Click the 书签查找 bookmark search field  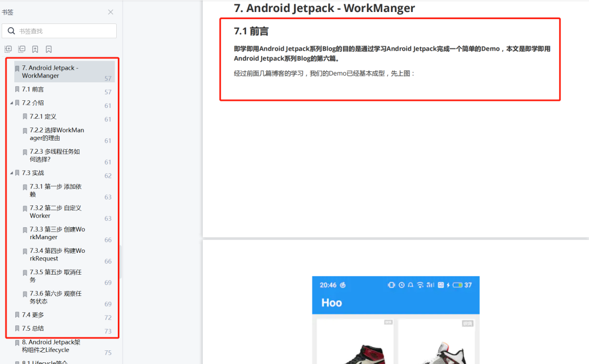59,31
